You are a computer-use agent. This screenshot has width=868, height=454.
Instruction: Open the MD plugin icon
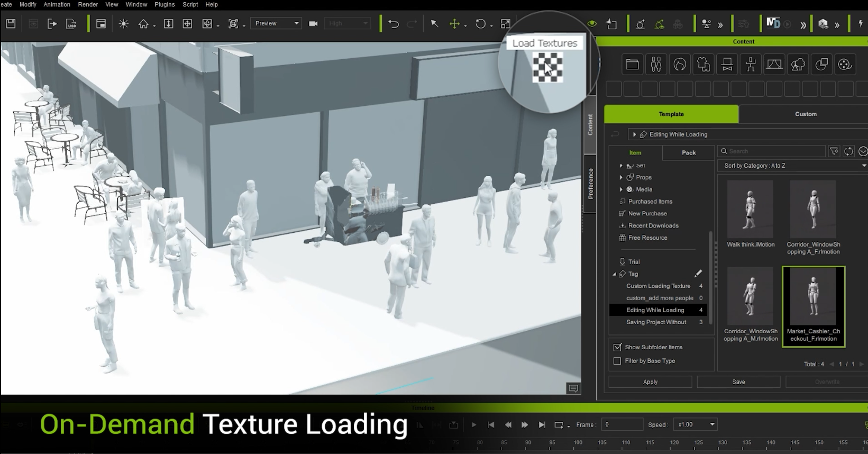773,23
